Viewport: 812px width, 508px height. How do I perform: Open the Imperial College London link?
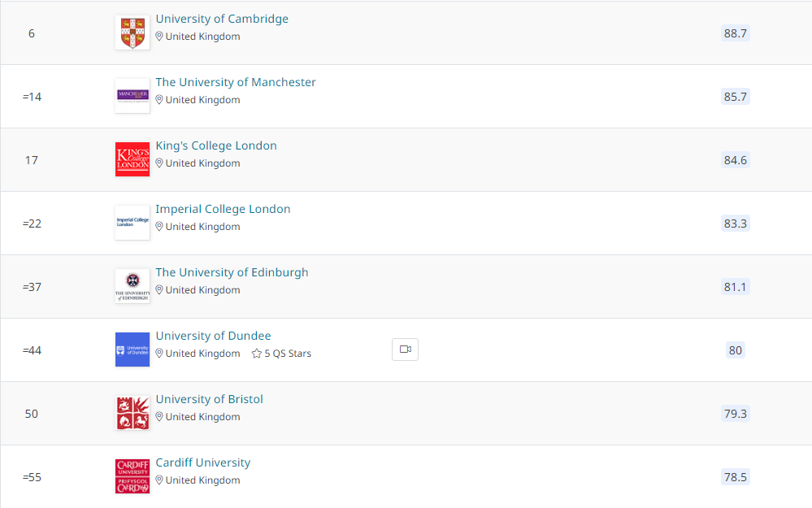[223, 209]
